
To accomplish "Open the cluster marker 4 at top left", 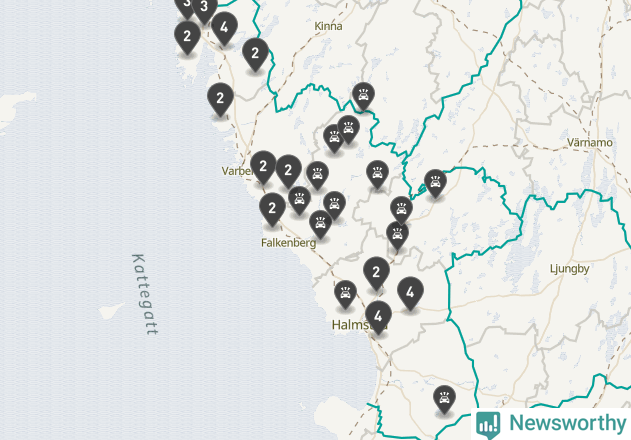I will [x=224, y=28].
